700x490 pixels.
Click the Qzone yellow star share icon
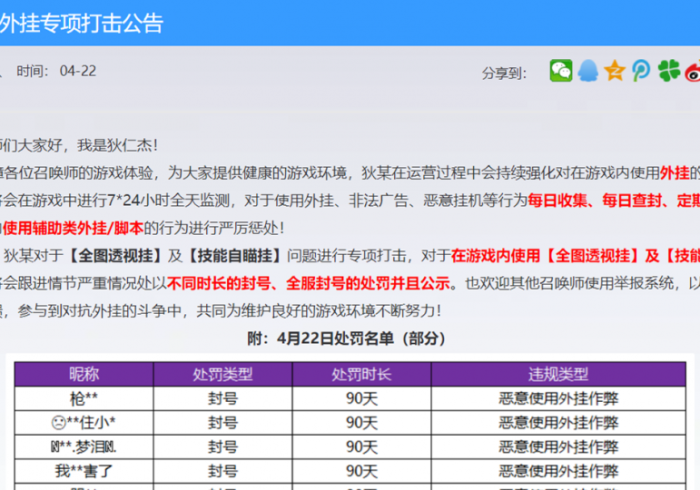614,71
